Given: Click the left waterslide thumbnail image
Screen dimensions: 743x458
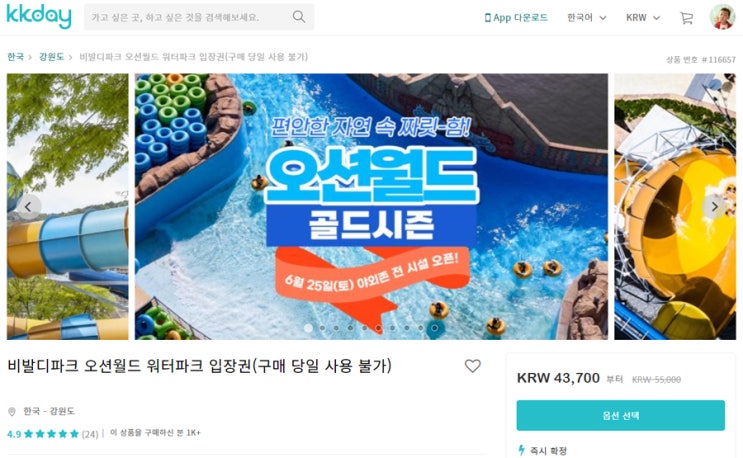Looking at the screenshot, I should pos(67,207).
